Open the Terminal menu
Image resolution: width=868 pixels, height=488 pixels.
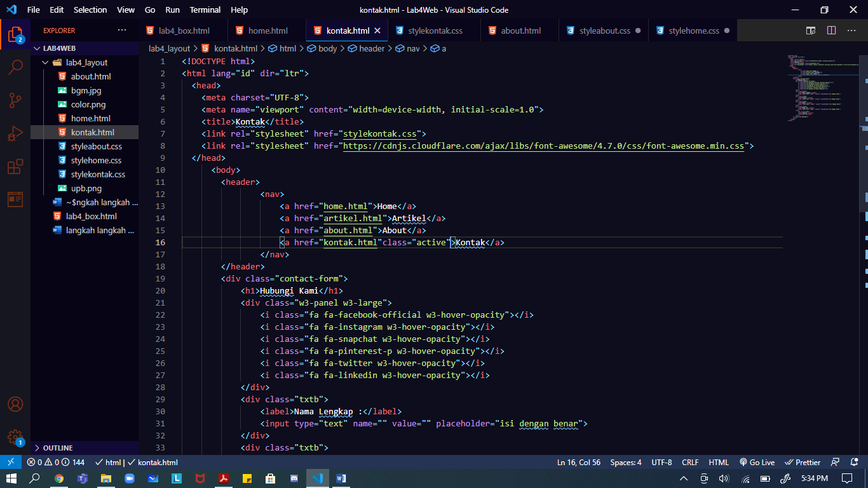coord(205,10)
